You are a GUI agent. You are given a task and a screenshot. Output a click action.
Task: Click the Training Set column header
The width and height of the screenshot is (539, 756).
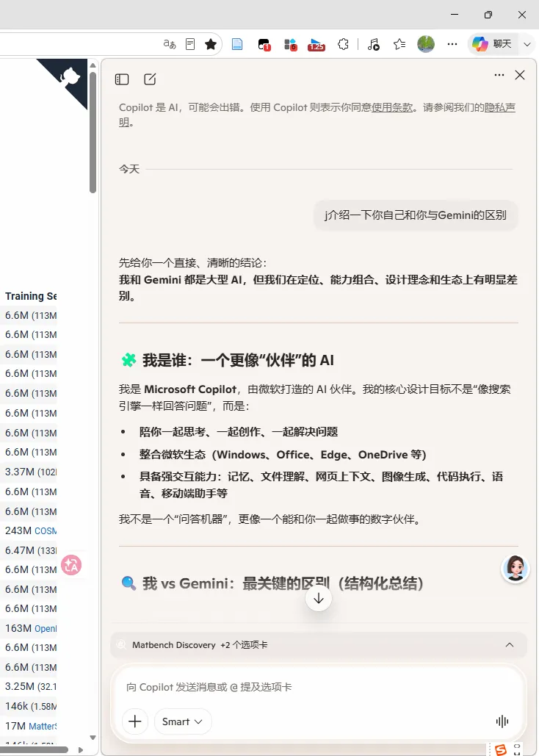[x=31, y=296]
